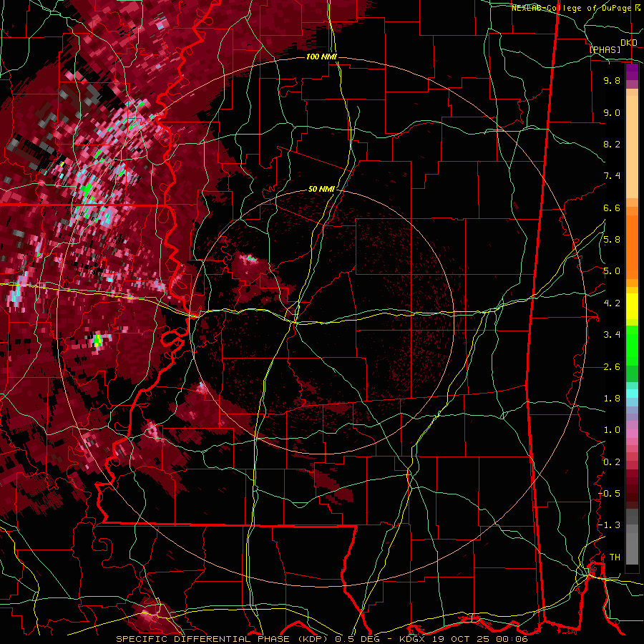Viewport: 644px width, 644px height.
Task: Click the yellow segment of the color bar
Action: [x=632, y=306]
